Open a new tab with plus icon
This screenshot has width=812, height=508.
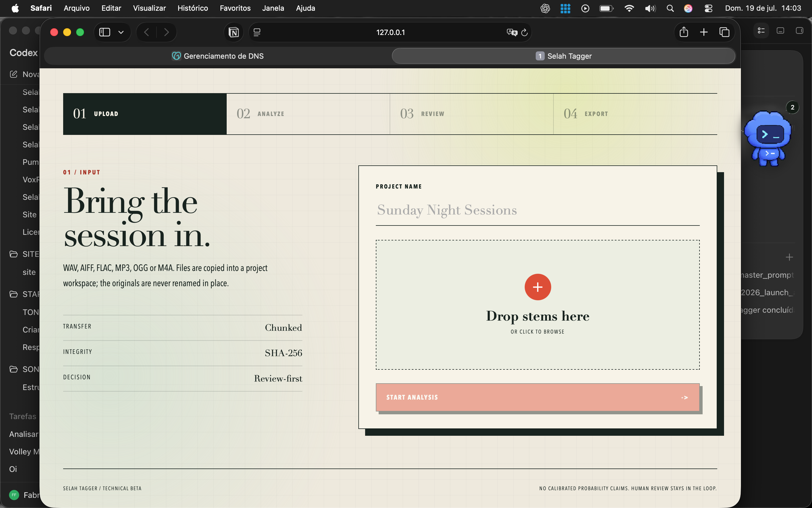pos(704,32)
